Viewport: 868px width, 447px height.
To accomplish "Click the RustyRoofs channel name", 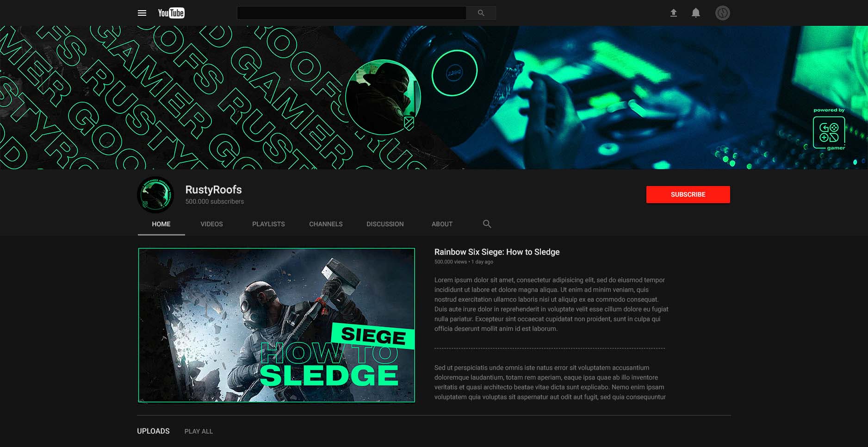I will (213, 190).
